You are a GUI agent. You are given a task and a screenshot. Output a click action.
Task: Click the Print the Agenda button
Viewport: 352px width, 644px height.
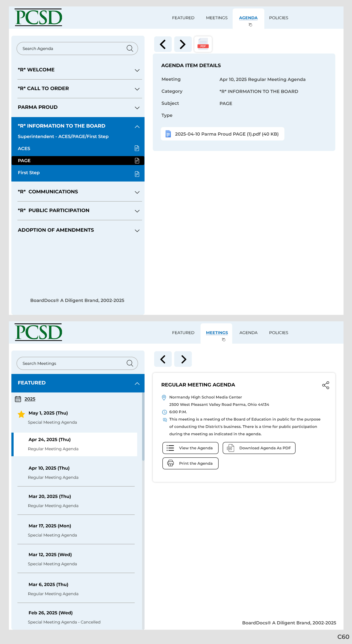(190, 463)
